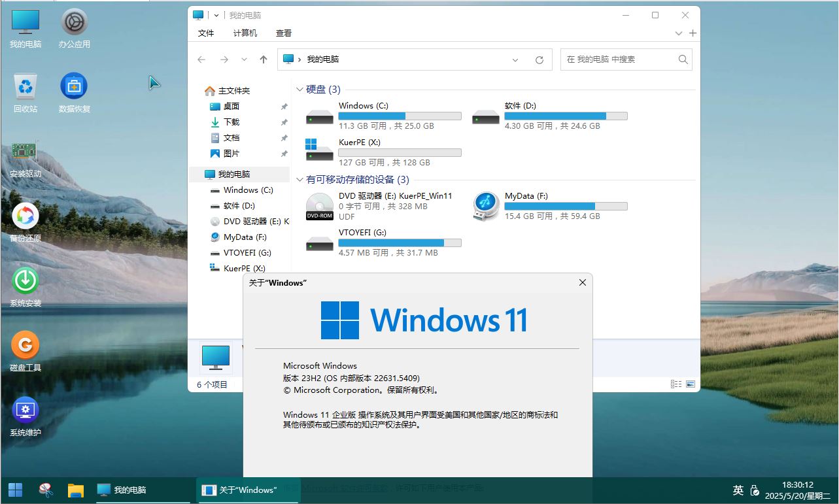Screen dimensions: 839x504
Task: Switch to details view in status bar
Action: click(676, 384)
